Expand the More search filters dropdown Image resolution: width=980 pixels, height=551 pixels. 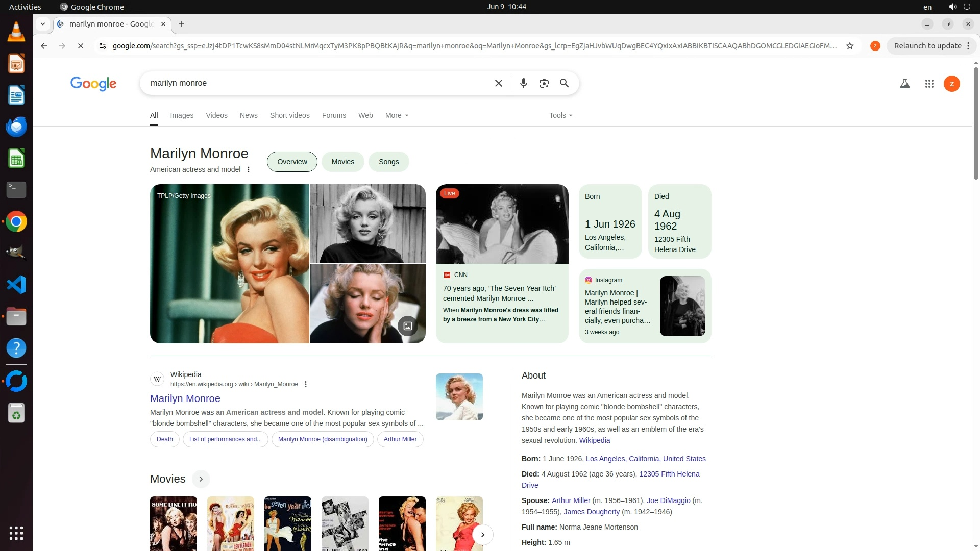[x=397, y=115]
